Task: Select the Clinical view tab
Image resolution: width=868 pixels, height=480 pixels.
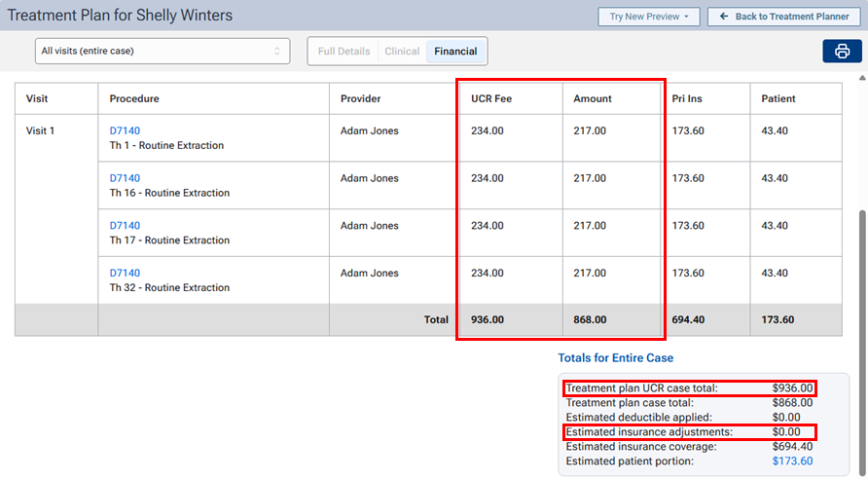Action: click(x=402, y=52)
